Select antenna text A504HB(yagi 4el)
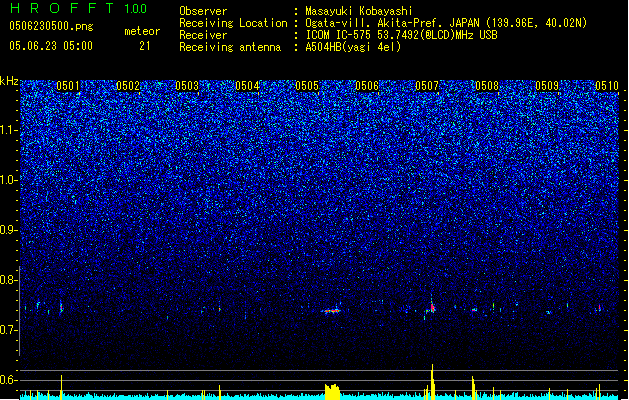The width and height of the screenshot is (629, 400). pyautogui.click(x=353, y=47)
